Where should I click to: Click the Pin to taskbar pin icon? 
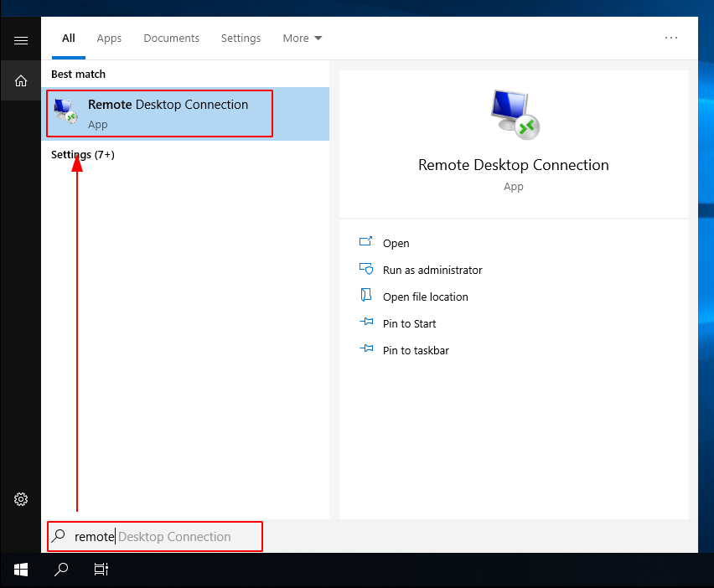[366, 348]
